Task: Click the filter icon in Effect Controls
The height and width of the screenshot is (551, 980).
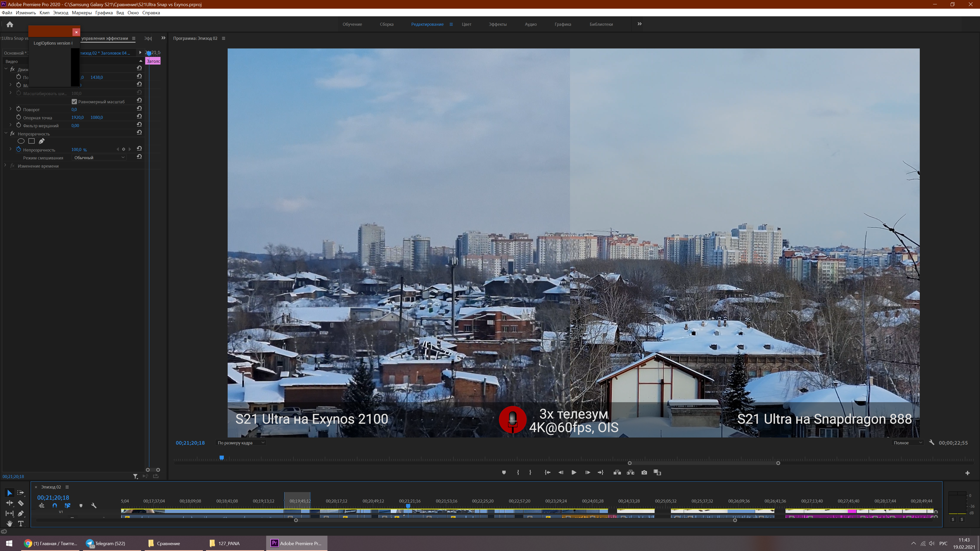Action: click(136, 476)
